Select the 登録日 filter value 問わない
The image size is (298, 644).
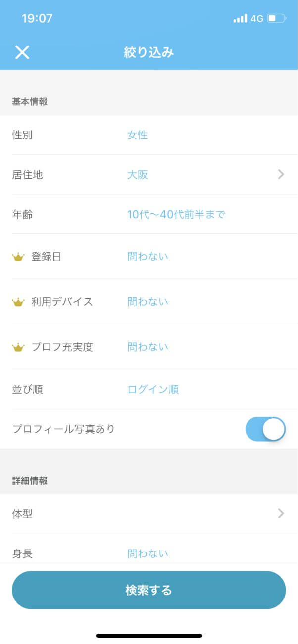point(148,256)
